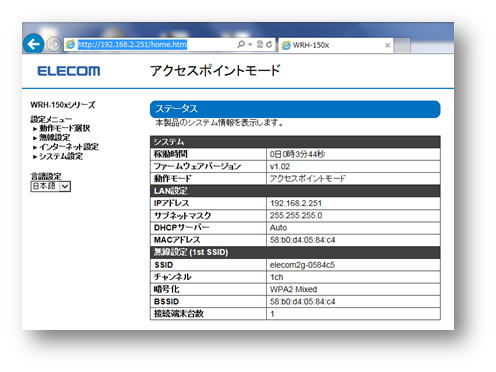Click the Internet Explorer icon in address bar

tap(70, 44)
